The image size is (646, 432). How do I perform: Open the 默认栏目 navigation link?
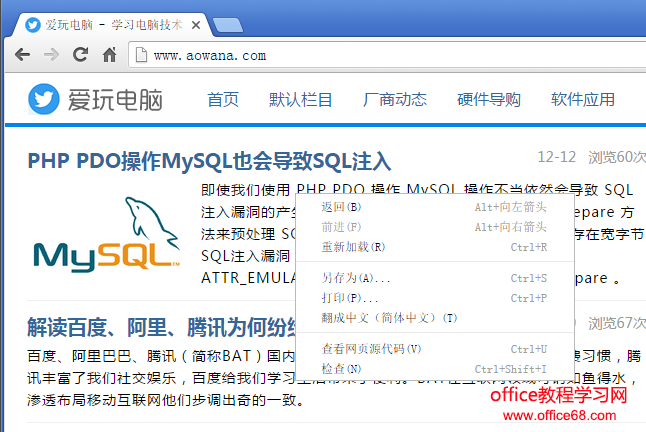pyautogui.click(x=300, y=100)
